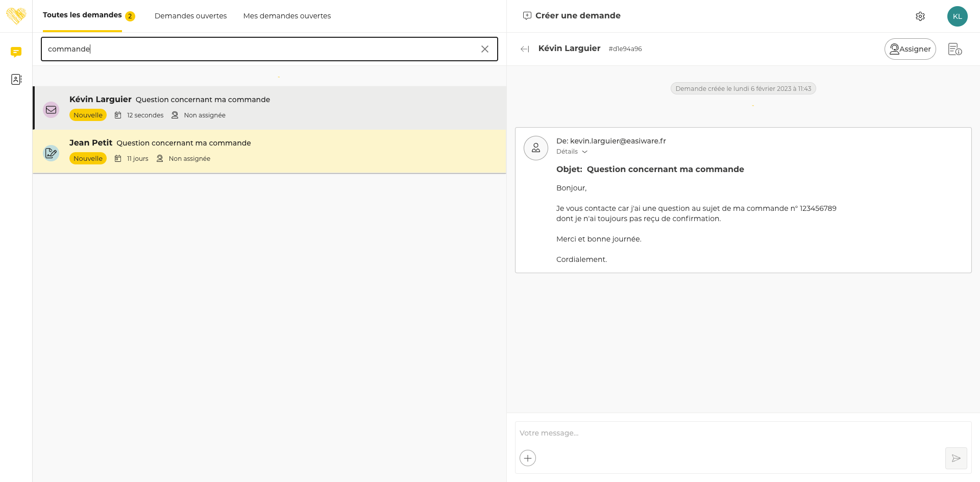Click the yellow conversations icon in sidebar
The width and height of the screenshot is (980, 482).
tap(16, 52)
